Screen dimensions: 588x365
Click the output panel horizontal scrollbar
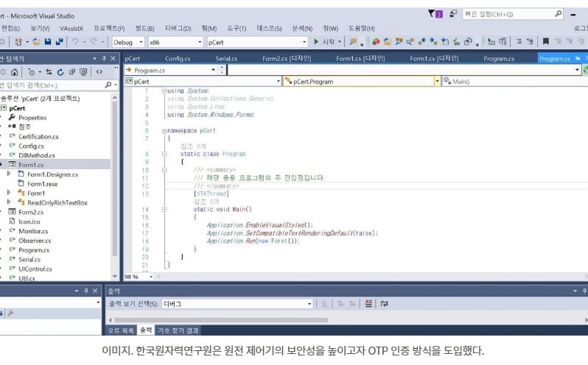coord(221,319)
